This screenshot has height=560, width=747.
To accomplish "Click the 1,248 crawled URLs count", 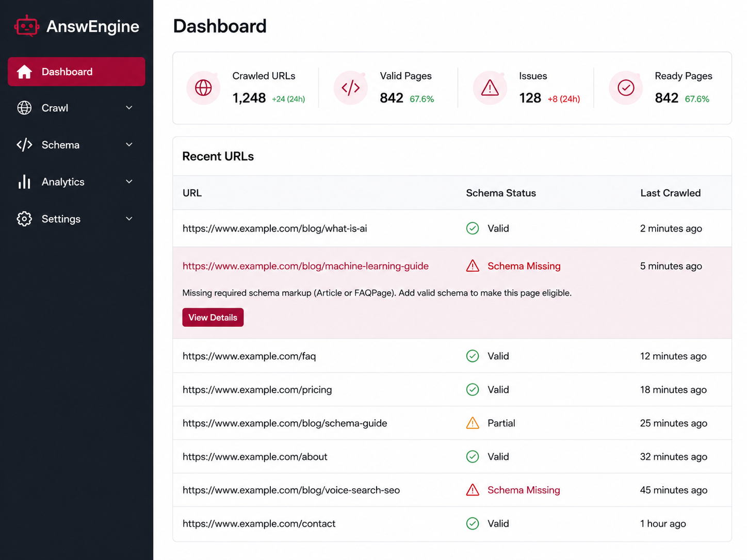I will [x=249, y=98].
